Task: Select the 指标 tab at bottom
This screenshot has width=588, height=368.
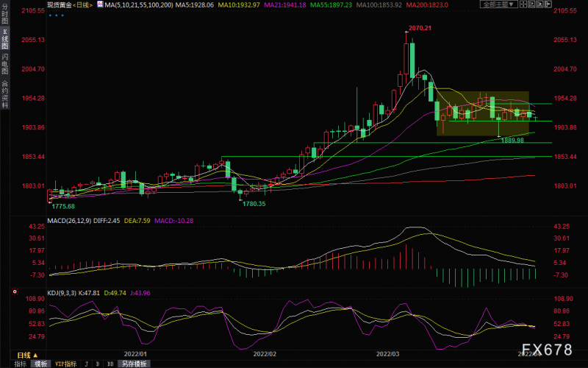Action: point(20,364)
